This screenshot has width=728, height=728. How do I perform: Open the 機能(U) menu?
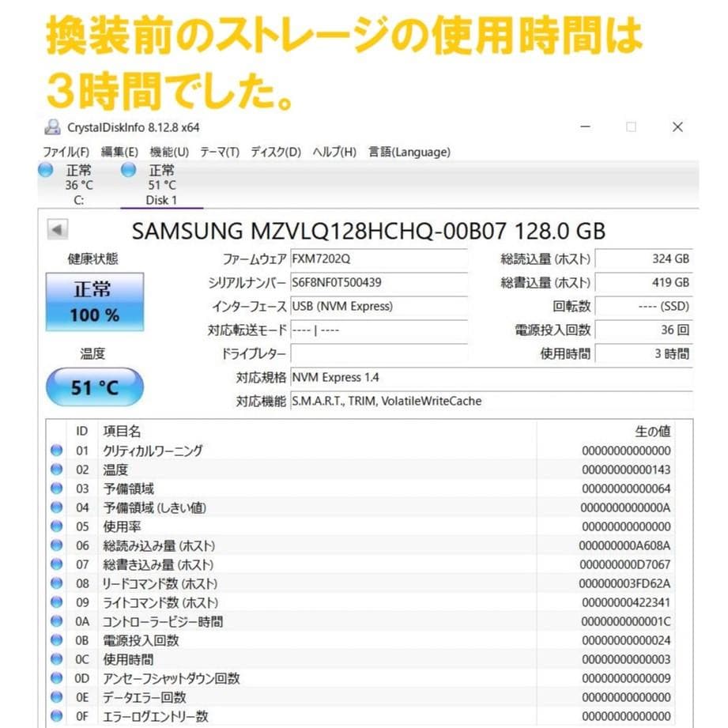point(169,152)
